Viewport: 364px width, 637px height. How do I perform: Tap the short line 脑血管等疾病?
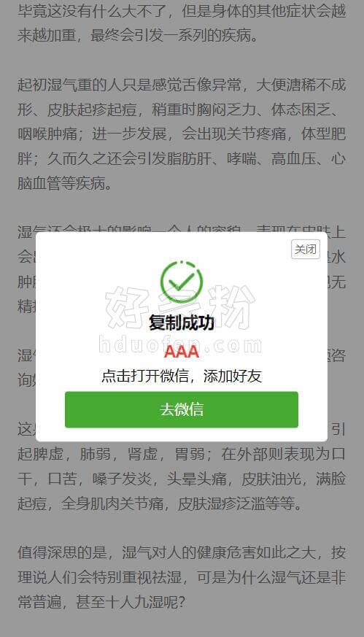coord(65,184)
